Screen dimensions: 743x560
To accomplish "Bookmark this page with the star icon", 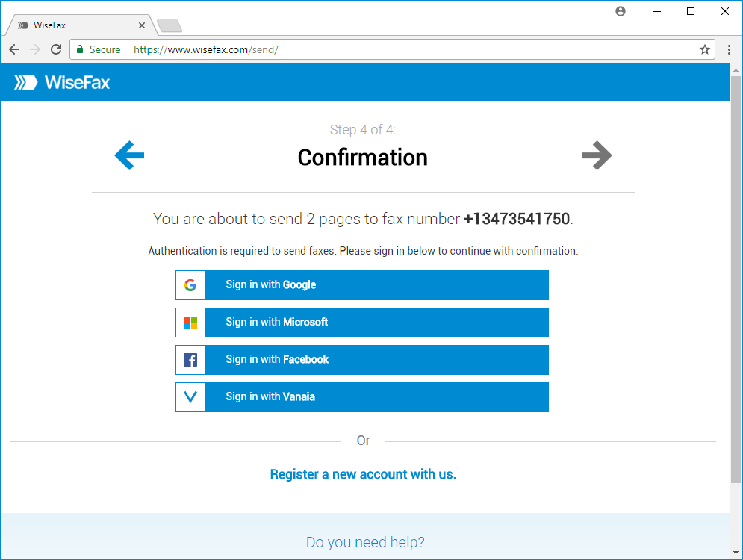I will [x=705, y=49].
